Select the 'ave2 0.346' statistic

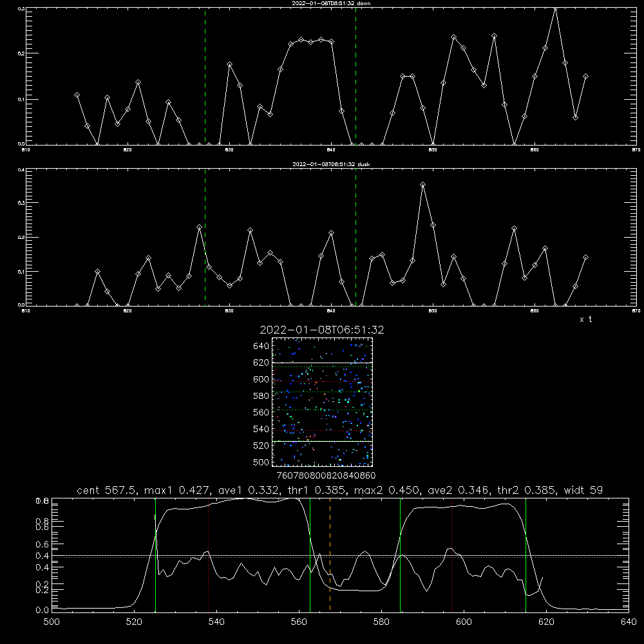coord(459,490)
